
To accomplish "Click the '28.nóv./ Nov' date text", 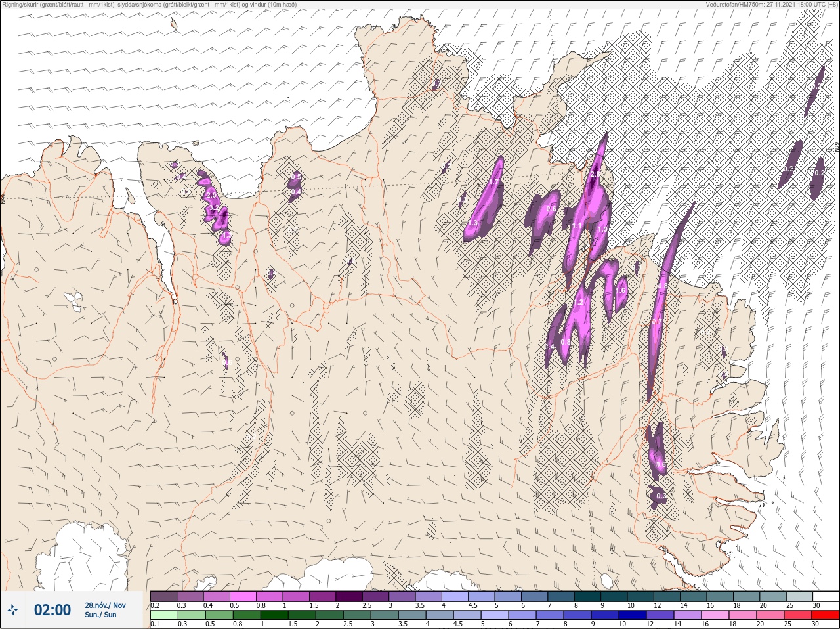I will pyautogui.click(x=105, y=605).
